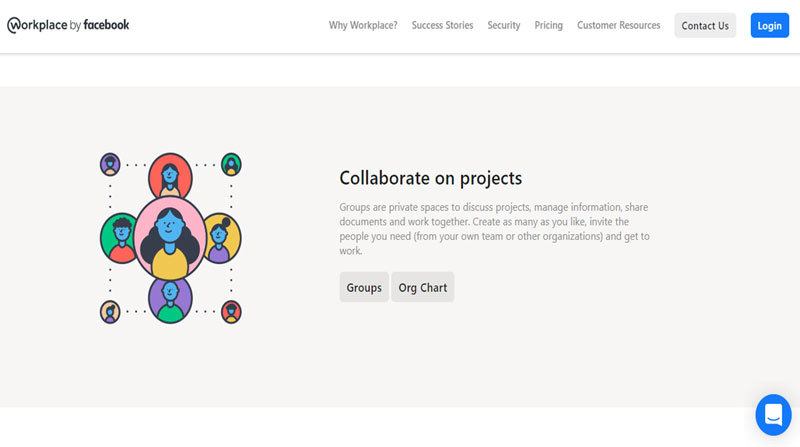Select the right yellow circle avatar

coord(221,237)
